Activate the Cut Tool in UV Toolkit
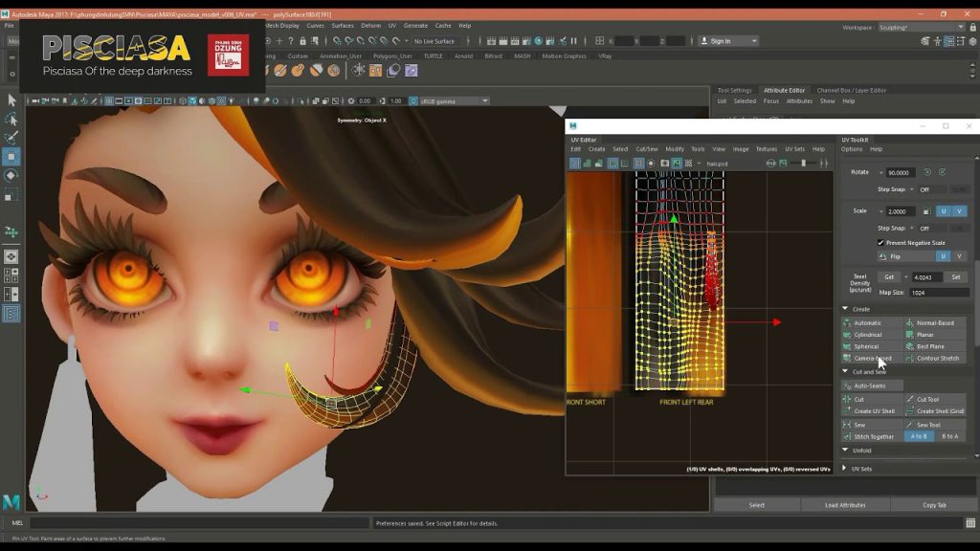This screenshot has height=551, width=980. pyautogui.click(x=935, y=399)
